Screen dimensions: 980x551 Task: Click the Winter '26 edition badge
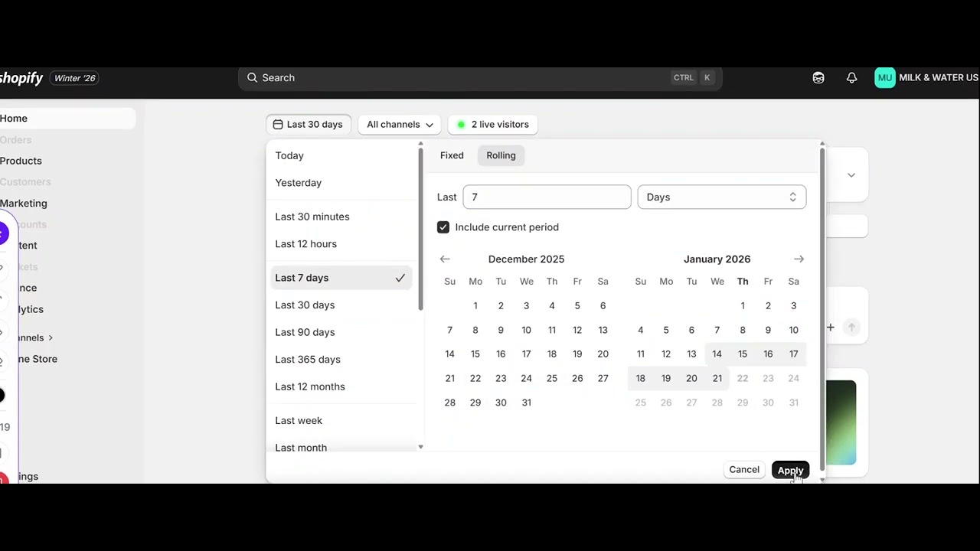[75, 78]
